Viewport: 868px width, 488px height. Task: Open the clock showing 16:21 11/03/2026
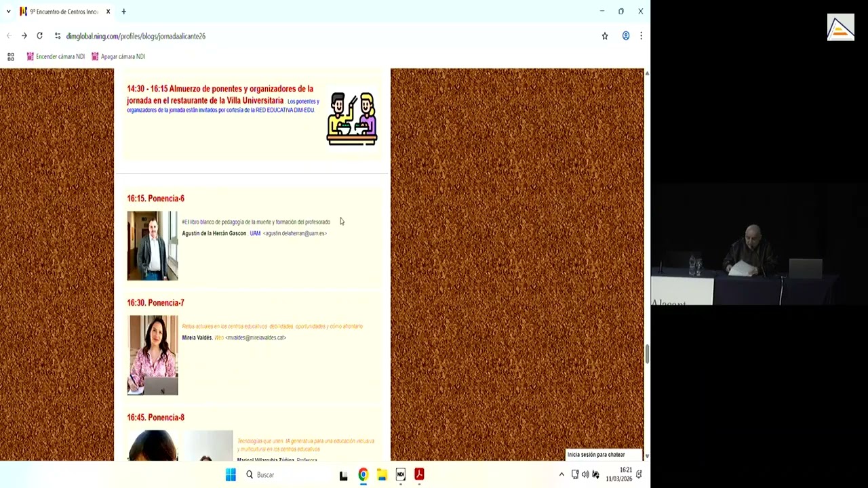619,474
